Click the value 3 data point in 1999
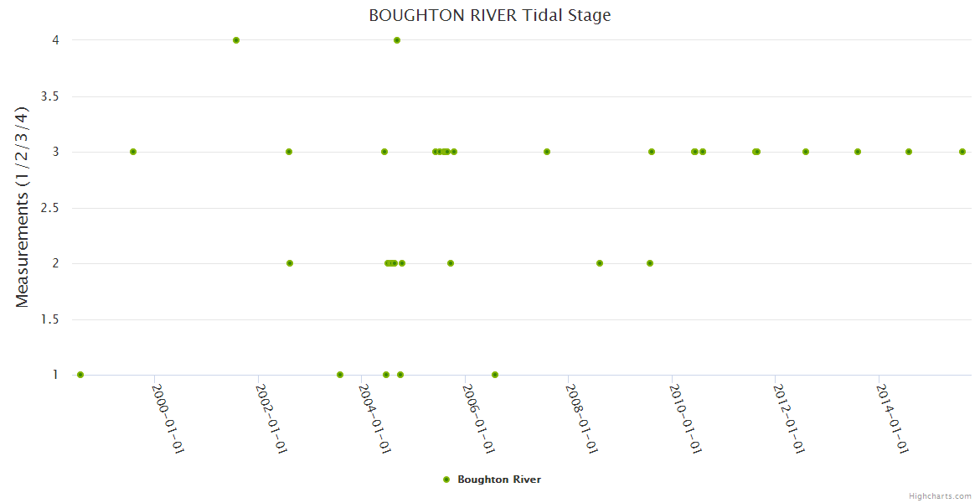The height and width of the screenshot is (503, 980). tap(133, 152)
